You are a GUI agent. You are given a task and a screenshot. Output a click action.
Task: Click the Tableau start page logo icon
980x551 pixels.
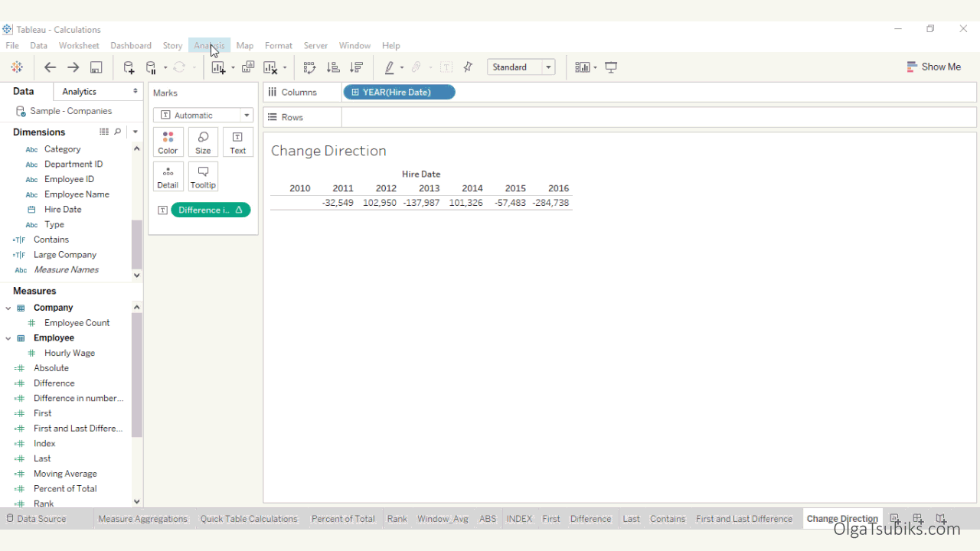click(17, 67)
